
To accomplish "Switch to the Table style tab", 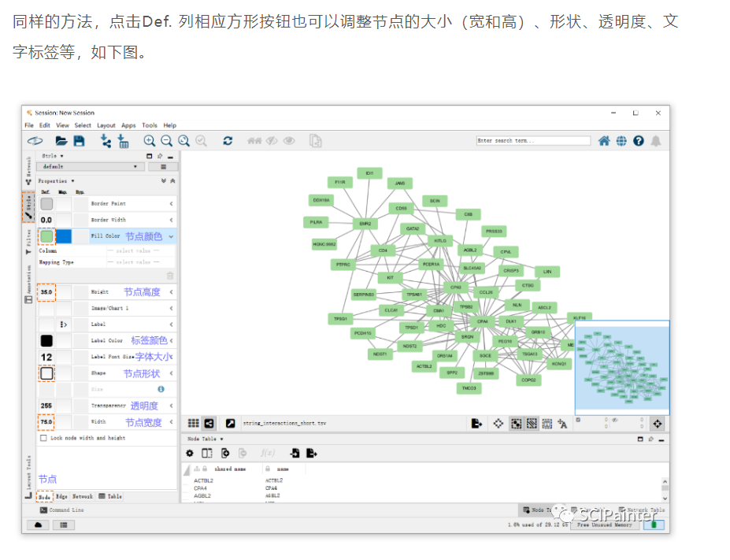I will [x=110, y=497].
